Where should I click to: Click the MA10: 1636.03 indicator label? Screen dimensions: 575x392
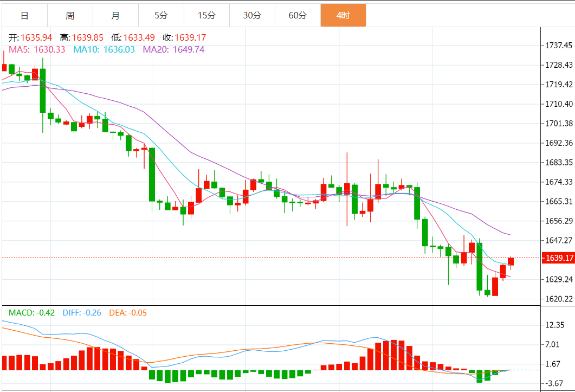click(x=104, y=49)
